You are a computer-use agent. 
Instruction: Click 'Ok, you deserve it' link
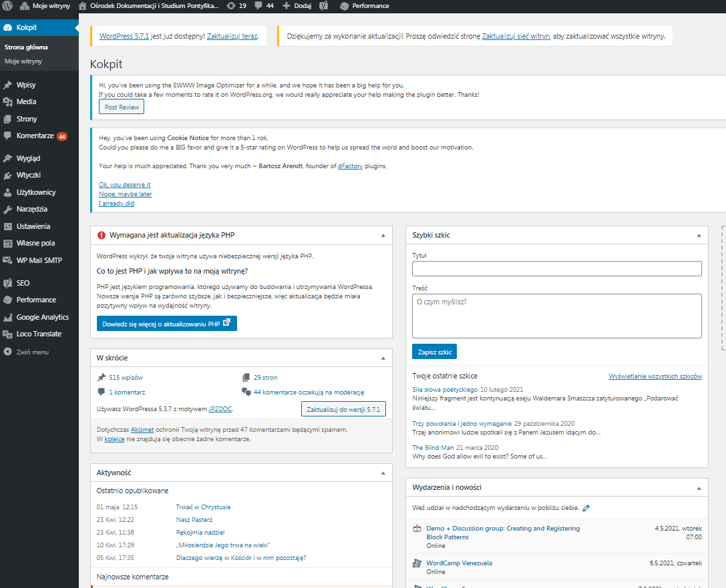[124, 185]
